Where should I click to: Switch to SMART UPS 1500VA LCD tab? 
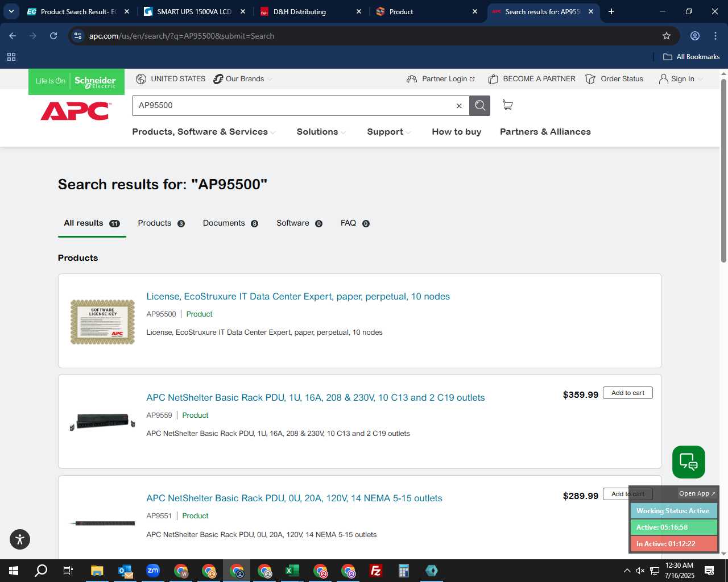pos(194,11)
